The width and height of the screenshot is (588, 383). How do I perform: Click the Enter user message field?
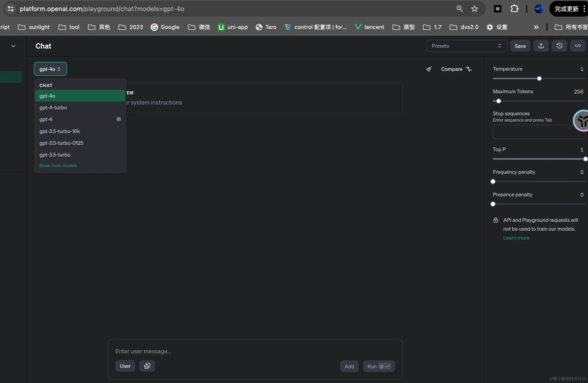(255, 351)
